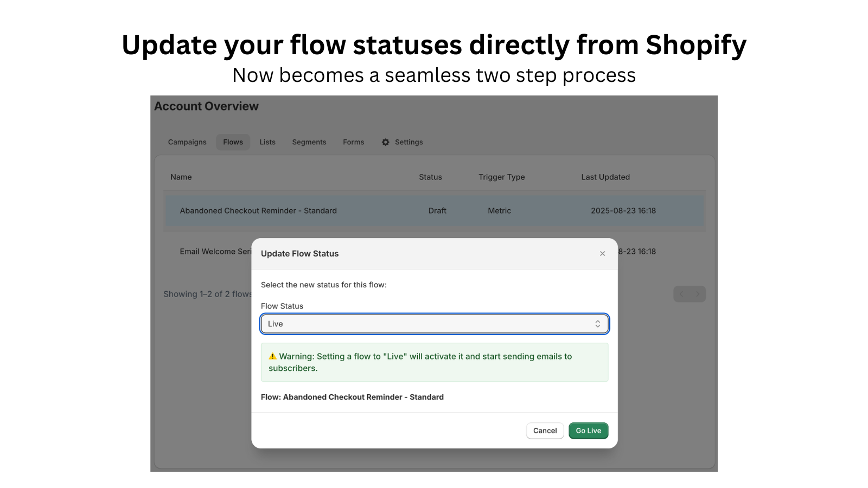Click the Email Welcome Series flow name
This screenshot has width=868, height=488.
tap(216, 252)
